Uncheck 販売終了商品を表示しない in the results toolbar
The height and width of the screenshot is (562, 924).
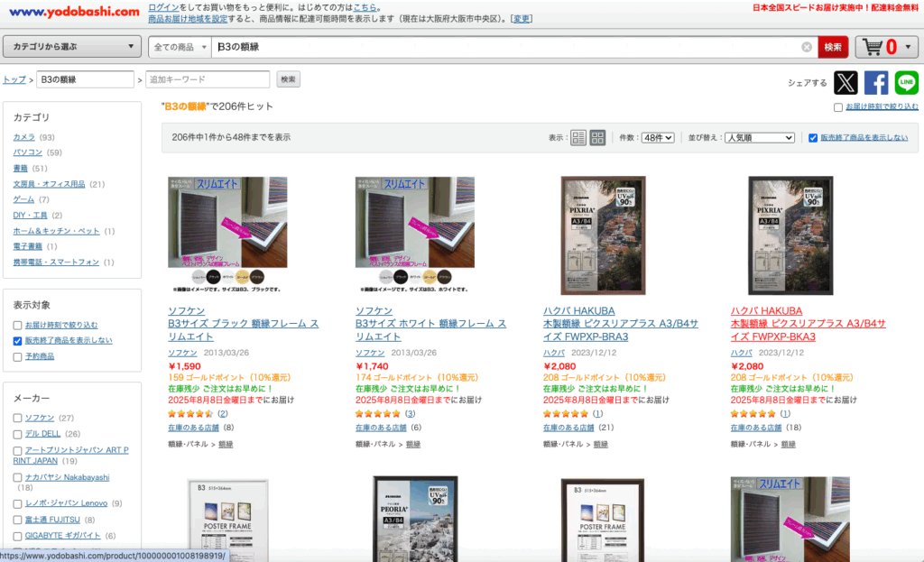point(813,138)
